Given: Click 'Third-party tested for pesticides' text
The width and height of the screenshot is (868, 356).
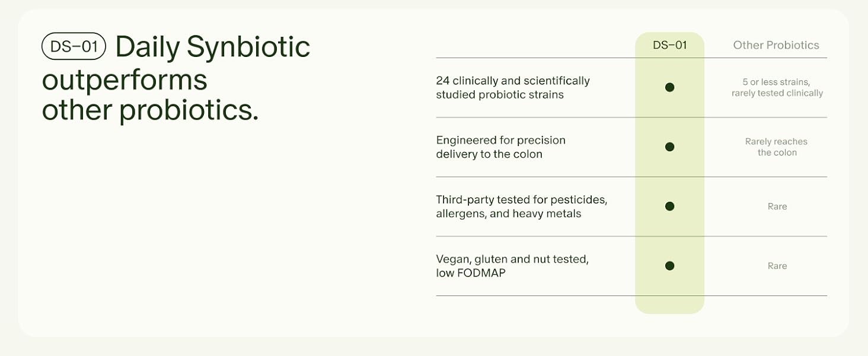Looking at the screenshot, I should point(521,200).
